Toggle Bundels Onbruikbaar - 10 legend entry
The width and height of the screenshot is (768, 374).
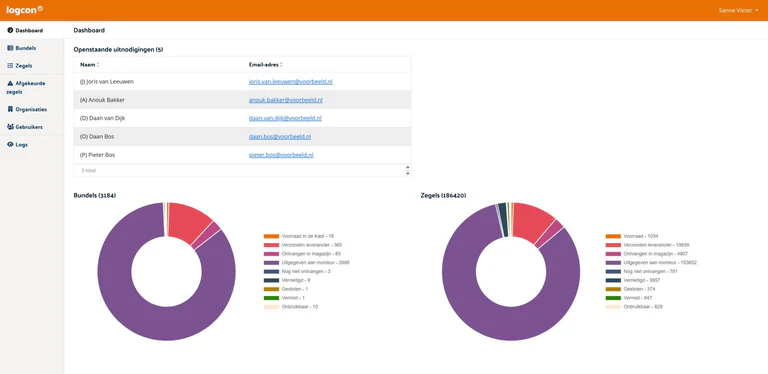(x=291, y=306)
